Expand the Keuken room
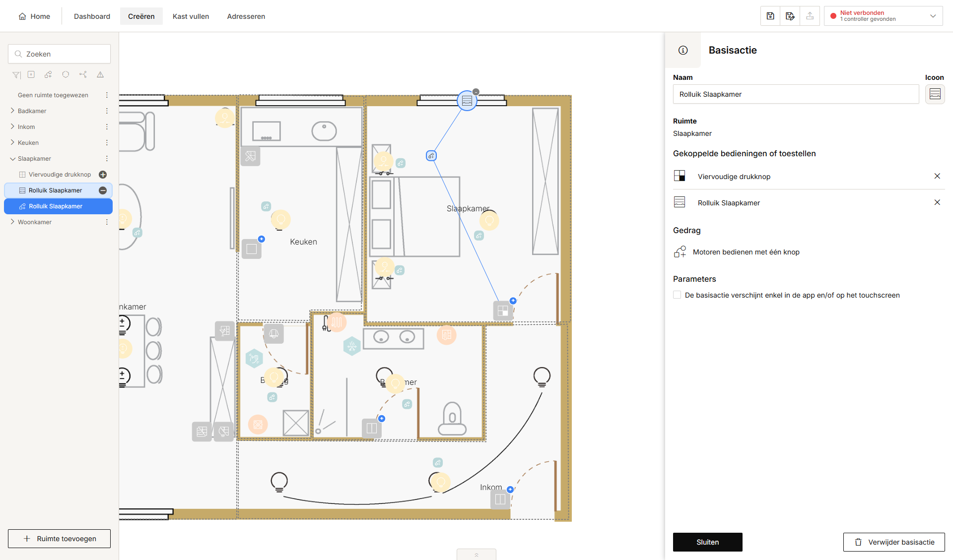The width and height of the screenshot is (953, 560). click(12, 142)
